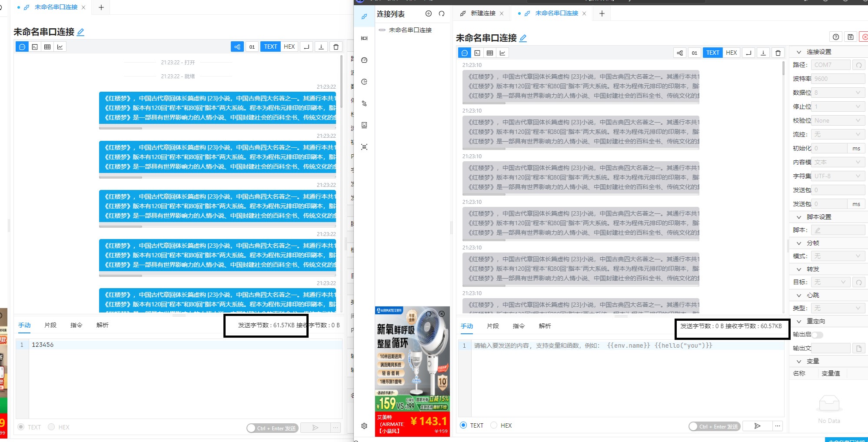The width and height of the screenshot is (868, 442).
Task: Click the blue grouping icon in left window
Action: coord(237,47)
